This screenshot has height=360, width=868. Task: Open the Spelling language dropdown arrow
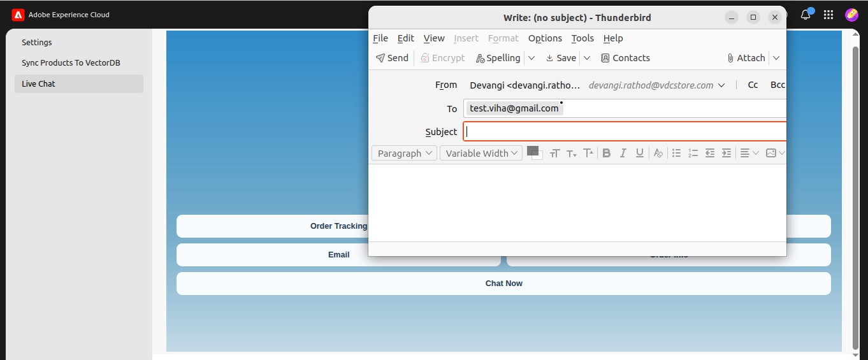tap(532, 58)
